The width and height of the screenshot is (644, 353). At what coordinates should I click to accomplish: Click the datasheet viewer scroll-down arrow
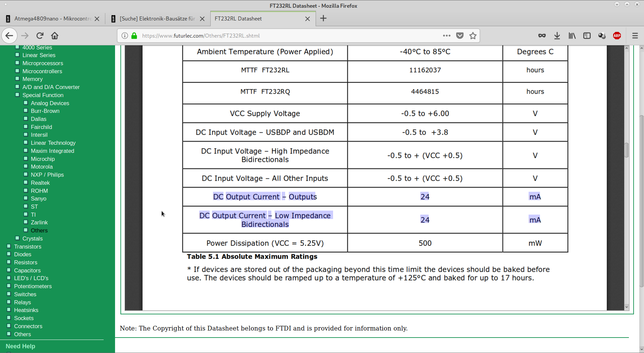click(627, 307)
